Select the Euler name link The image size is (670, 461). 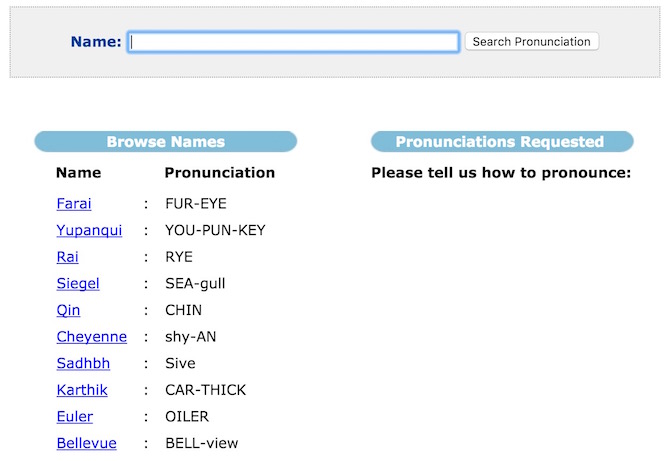click(x=75, y=416)
